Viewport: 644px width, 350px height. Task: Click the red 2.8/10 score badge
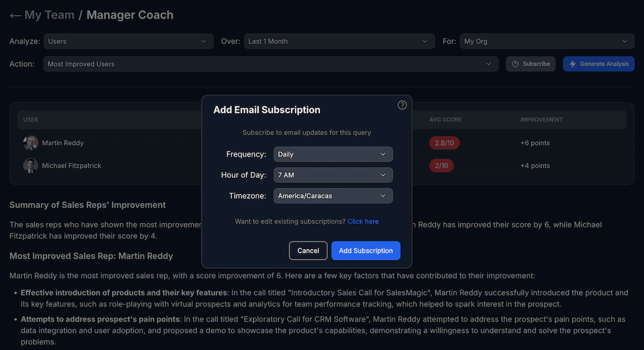[x=444, y=143]
